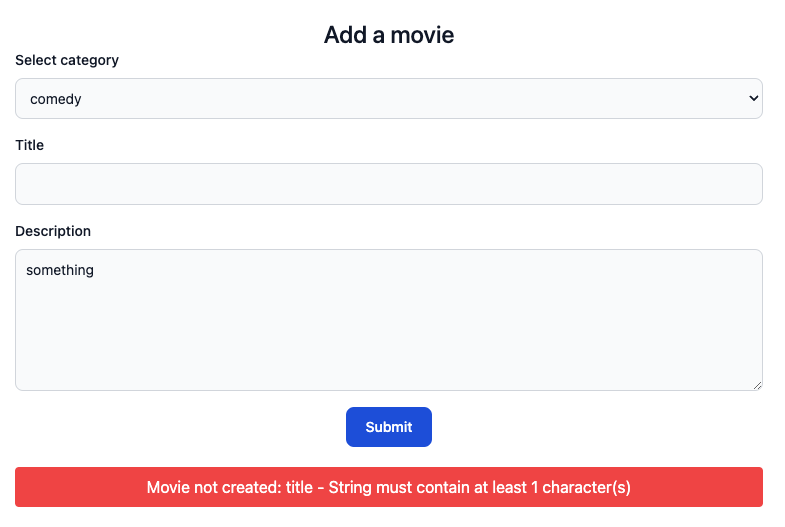Click the word 'something' in Description
Screen dimensions: 785x527
[60, 270]
